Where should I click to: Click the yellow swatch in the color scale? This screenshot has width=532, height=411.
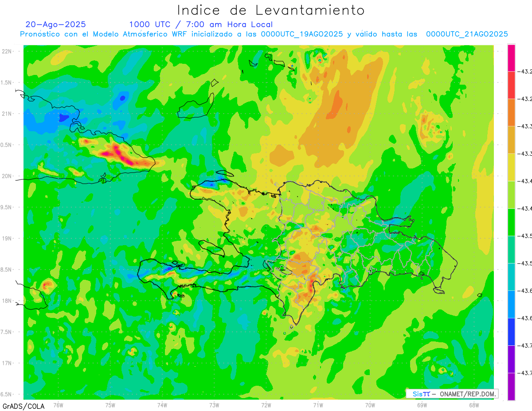point(511,167)
